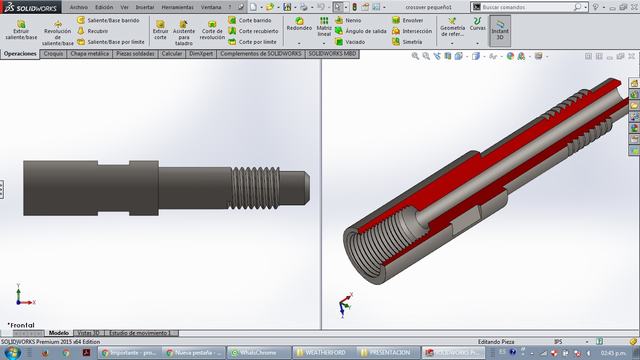Viewport: 640px width, 360px height.
Task: Click the Buscar comandos search field
Action: (529, 7)
